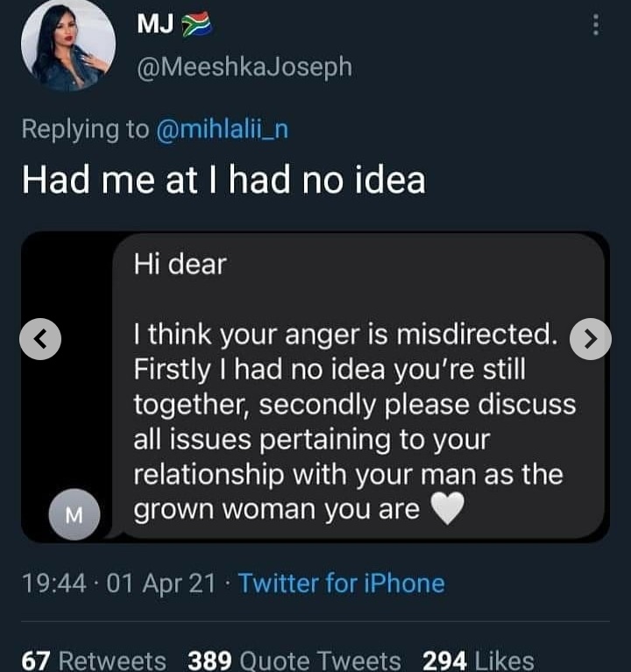
Task: Click the 01 Apr 21 date
Action: click(x=160, y=583)
